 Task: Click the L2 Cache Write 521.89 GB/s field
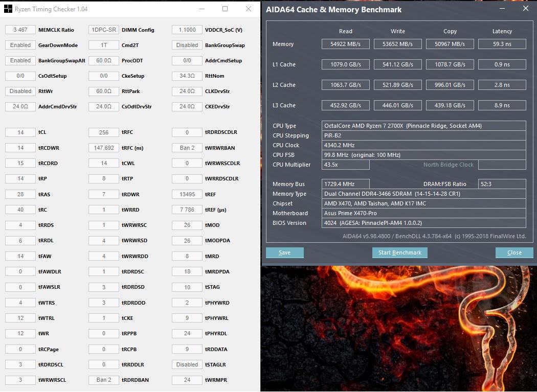coord(397,85)
